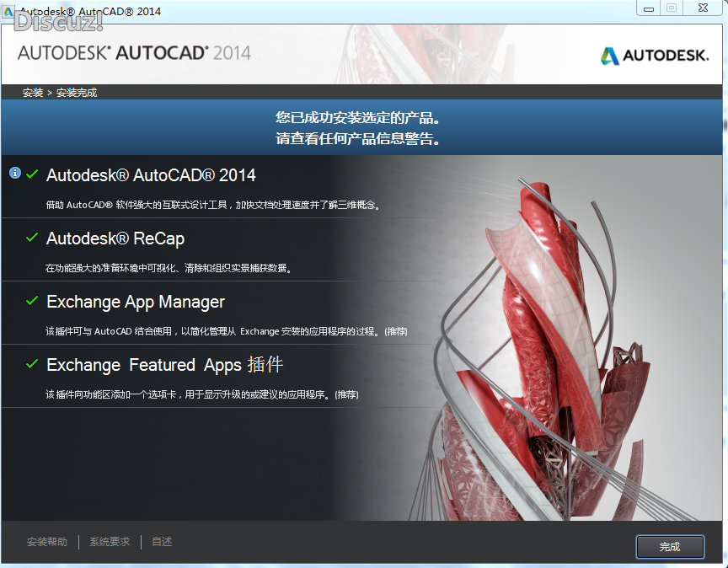Select the Autodesk® AutoCAD® 2014 product title
Screen dimensions: 728x568
(x=151, y=175)
